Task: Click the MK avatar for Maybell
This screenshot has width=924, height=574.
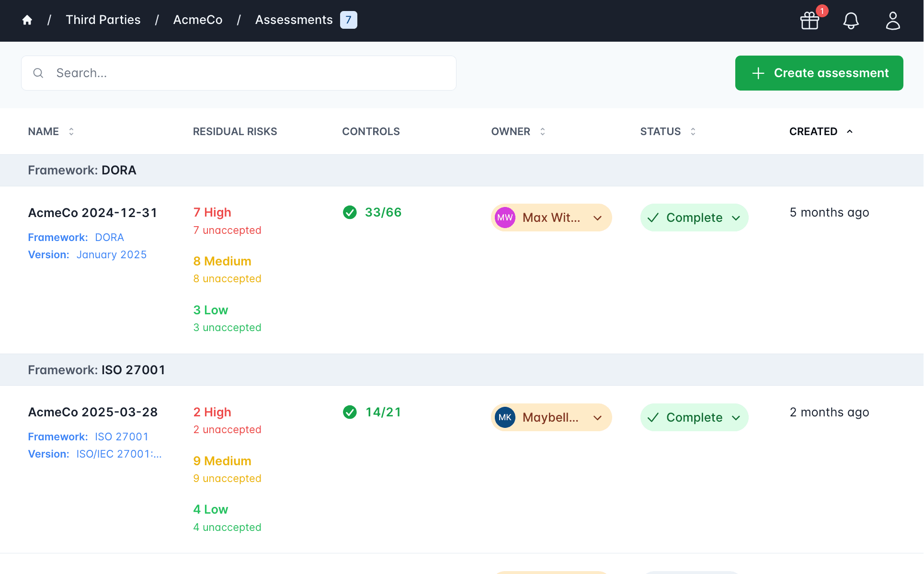Action: point(505,417)
